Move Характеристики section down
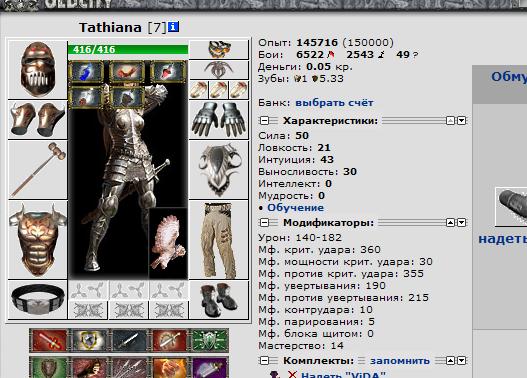527x378 pixels. tap(461, 120)
